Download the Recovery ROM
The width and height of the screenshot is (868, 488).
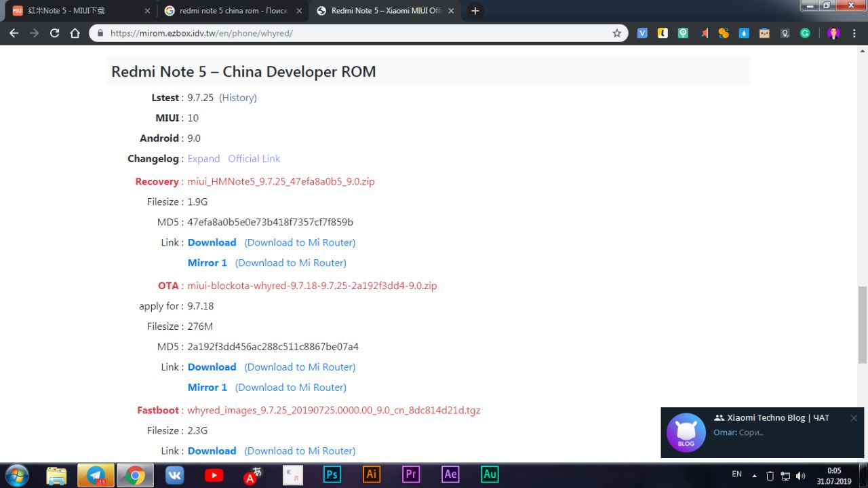[212, 242]
